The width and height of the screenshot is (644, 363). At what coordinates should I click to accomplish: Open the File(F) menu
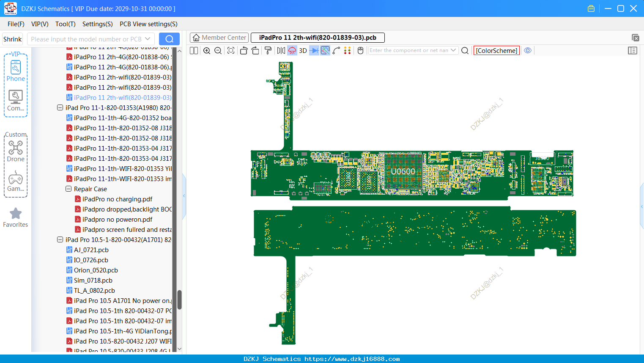(16, 24)
